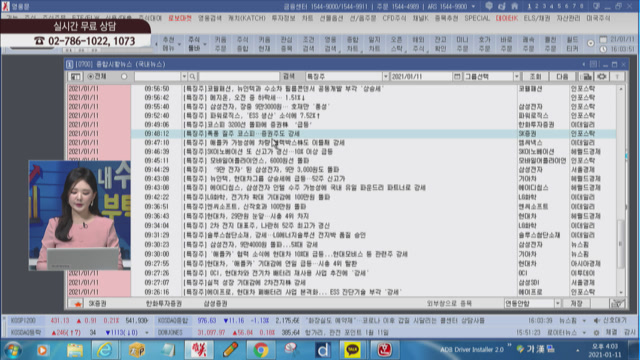The width and height of the screenshot is (640, 360).
Task: Open the calendar icon beside the 2021/01/11 date field
Action: click(457, 76)
